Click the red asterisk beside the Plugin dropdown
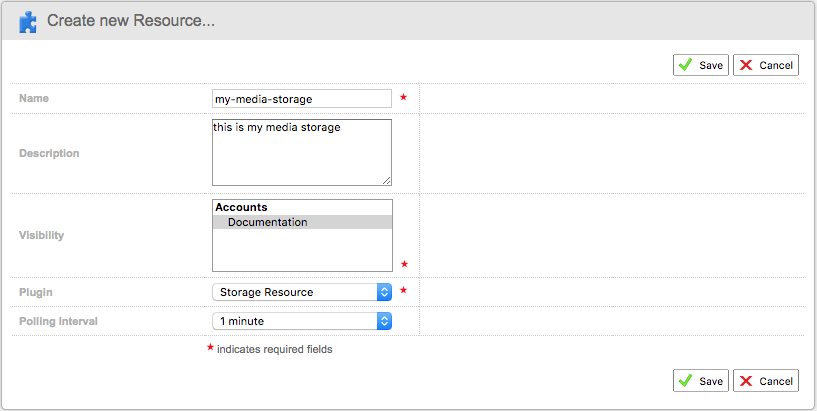 point(404,291)
